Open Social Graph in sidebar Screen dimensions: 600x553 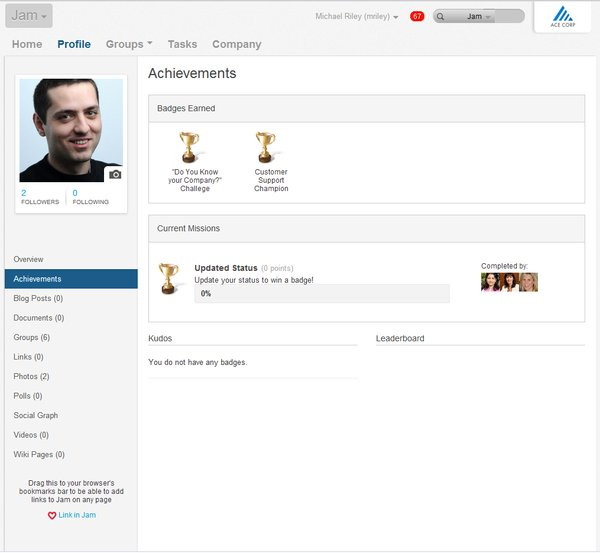71,415
